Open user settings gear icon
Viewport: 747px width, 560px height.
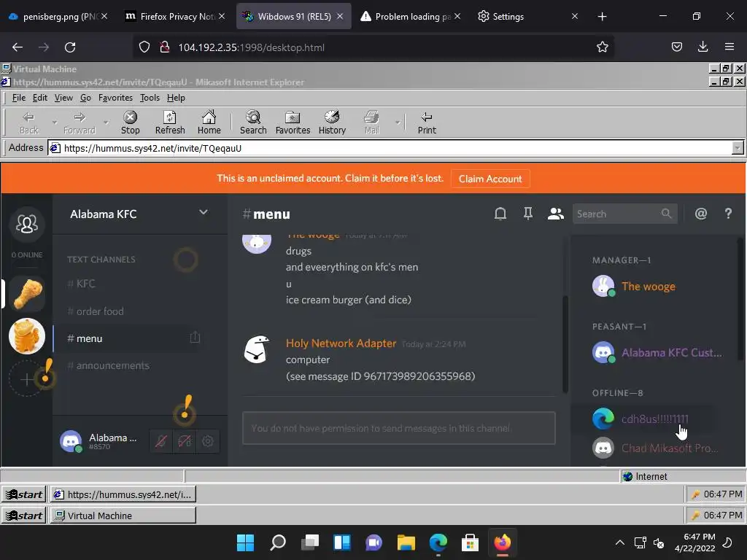tap(208, 441)
